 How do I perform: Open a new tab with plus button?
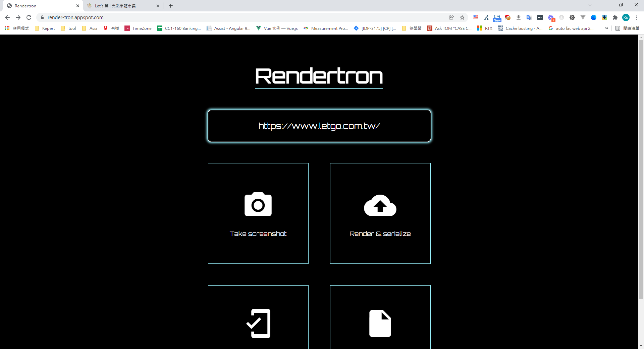[x=171, y=6]
